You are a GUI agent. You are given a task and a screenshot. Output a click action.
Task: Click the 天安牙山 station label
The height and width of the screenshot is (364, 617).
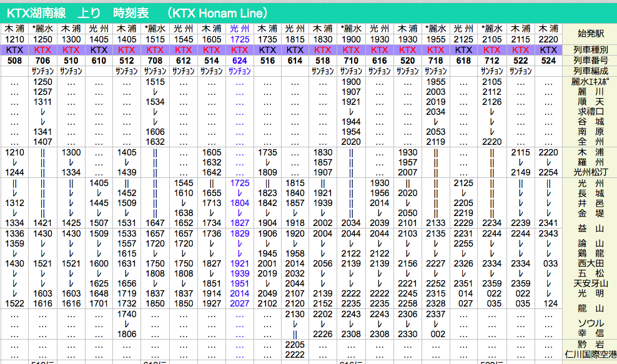click(591, 283)
